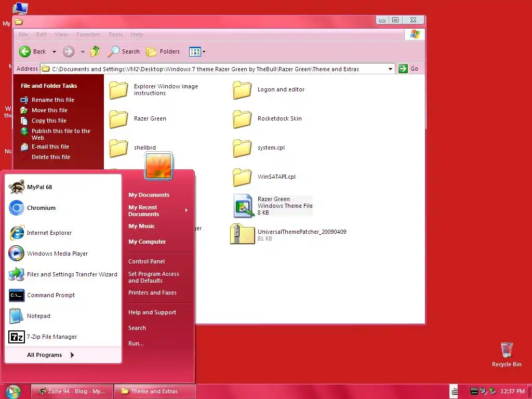Open Files and Settings Transfer Wizard
Image resolution: width=532 pixels, height=399 pixels.
[x=63, y=274]
